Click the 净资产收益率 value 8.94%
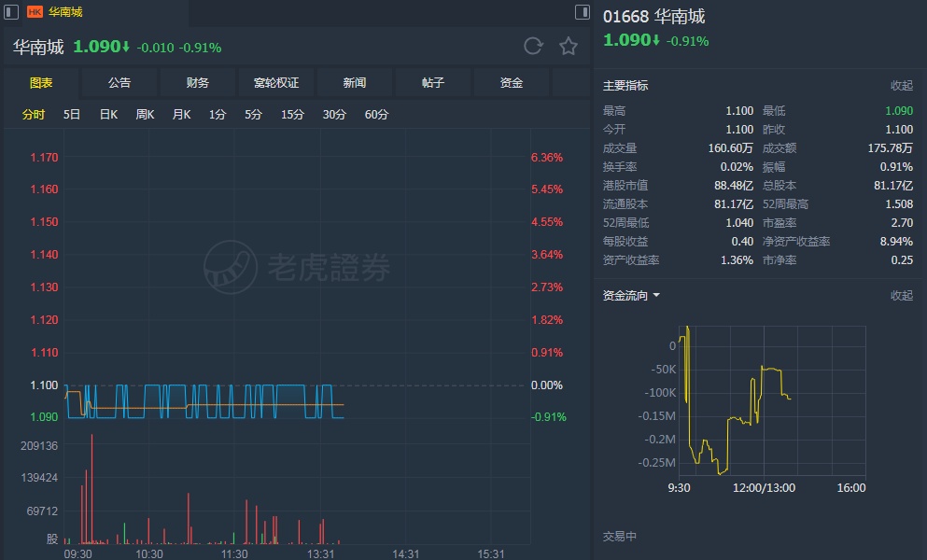This screenshot has width=927, height=560. click(x=896, y=242)
